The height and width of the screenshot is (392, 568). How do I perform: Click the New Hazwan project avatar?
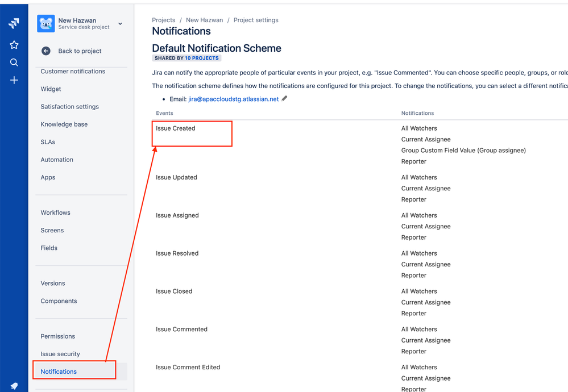coord(45,23)
